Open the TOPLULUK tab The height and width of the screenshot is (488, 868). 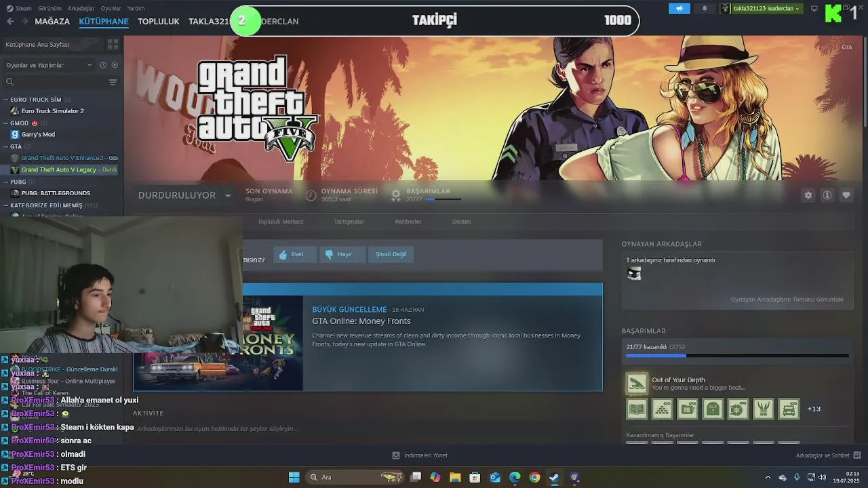(x=158, y=21)
